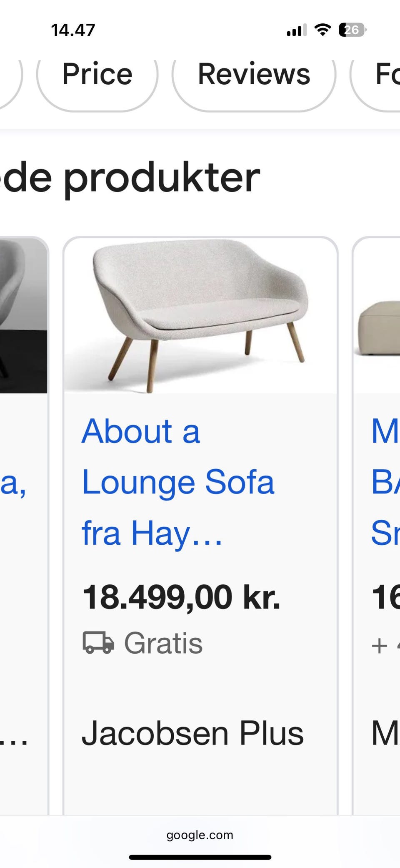
Task: Open the Price filter chip
Action: [x=97, y=79]
